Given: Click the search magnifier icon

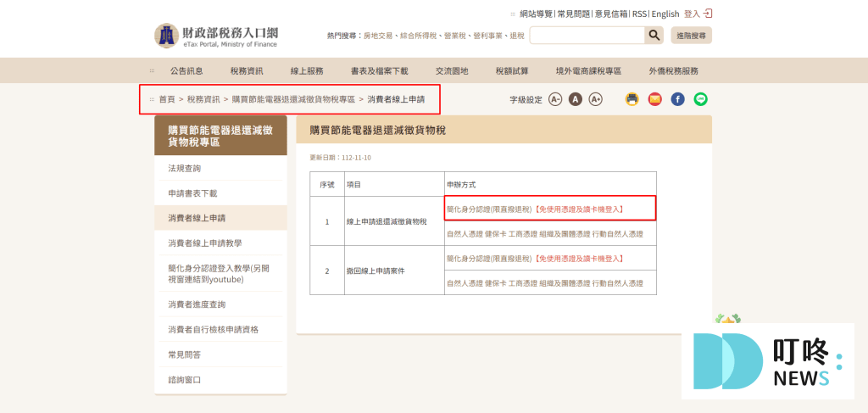Looking at the screenshot, I should coord(654,36).
